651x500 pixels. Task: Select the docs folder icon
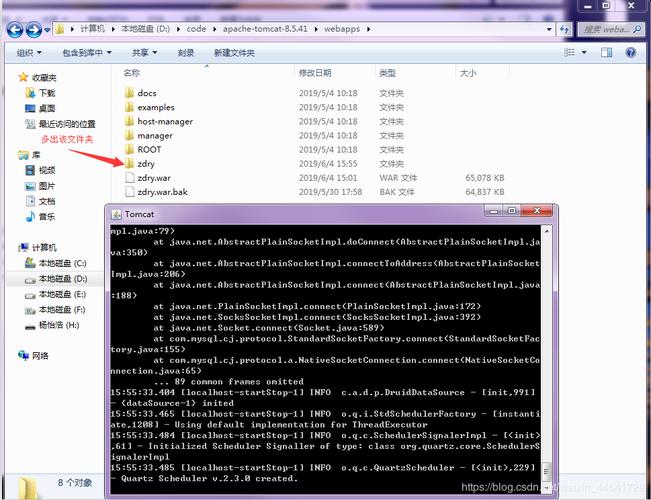[x=130, y=93]
